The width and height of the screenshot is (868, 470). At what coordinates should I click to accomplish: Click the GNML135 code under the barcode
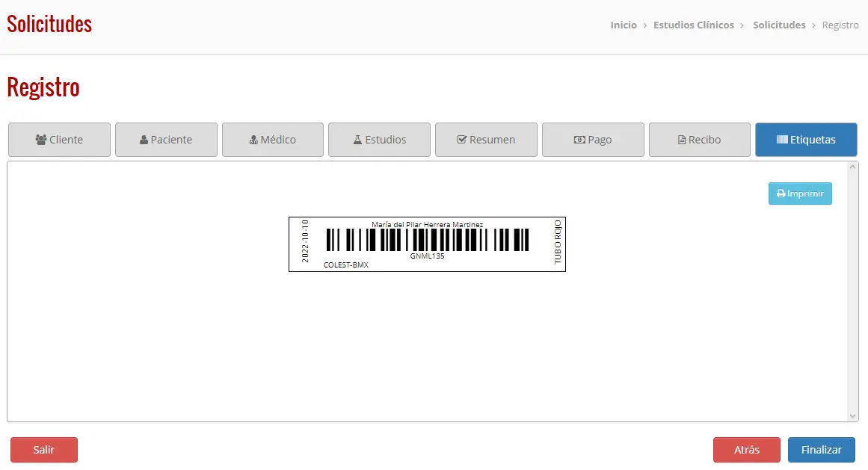tap(428, 256)
